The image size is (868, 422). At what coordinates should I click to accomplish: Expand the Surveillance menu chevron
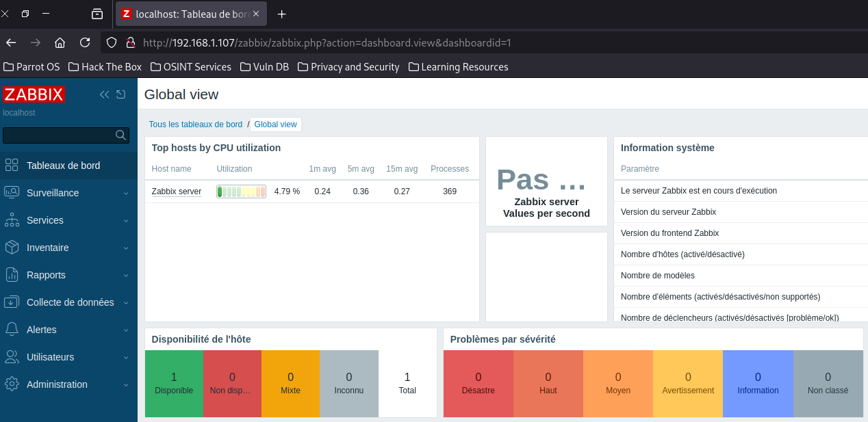point(126,194)
